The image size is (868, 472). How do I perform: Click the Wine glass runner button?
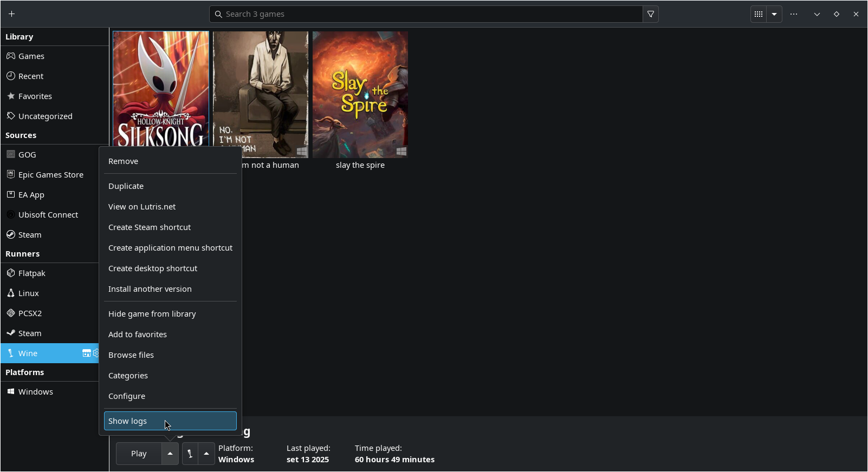pyautogui.click(x=190, y=454)
